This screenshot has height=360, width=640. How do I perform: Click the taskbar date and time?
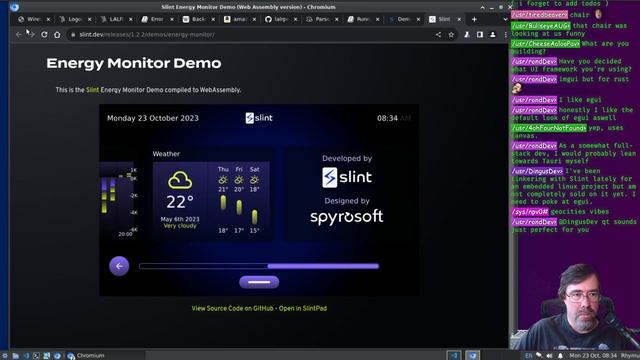click(x=593, y=356)
